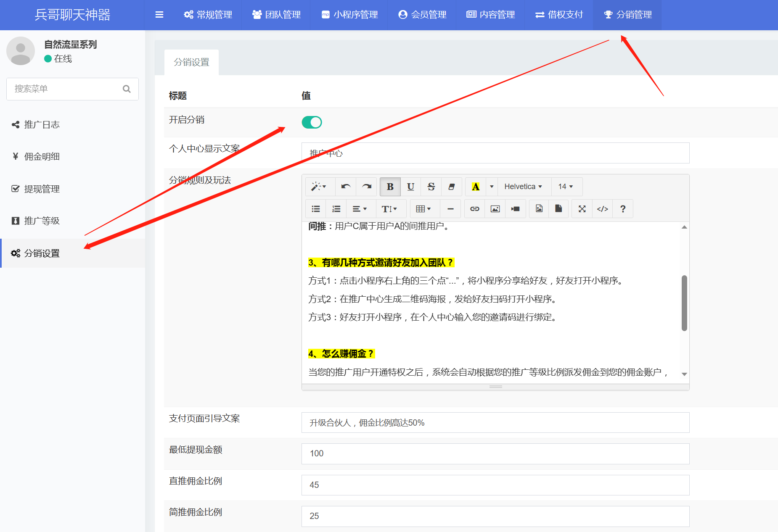778x532 pixels.
Task: Apply the yellow highlight color button
Action: click(x=476, y=187)
